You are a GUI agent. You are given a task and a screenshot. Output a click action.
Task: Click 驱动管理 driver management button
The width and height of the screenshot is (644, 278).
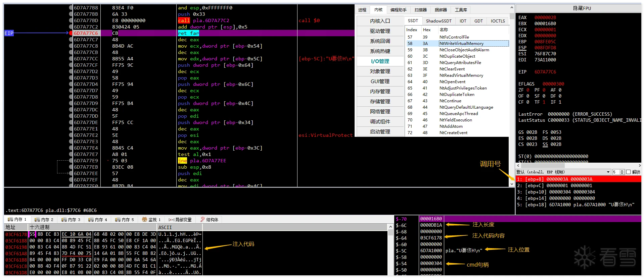[380, 31]
